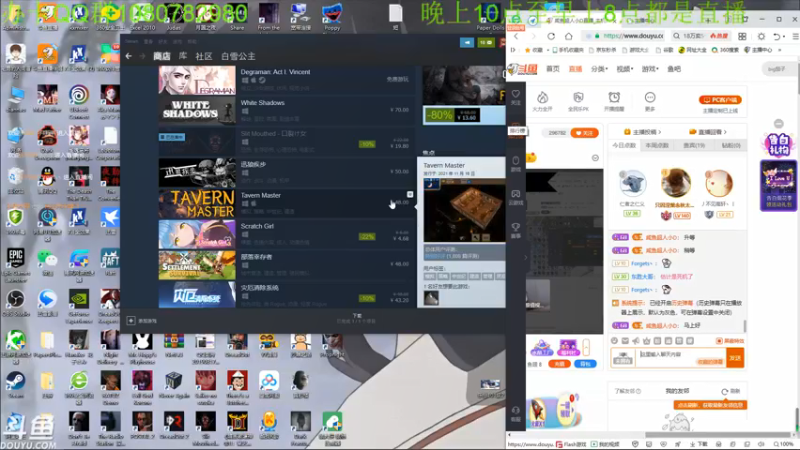
Task: Switch to the 今日点数 ranking tab
Action: click(x=624, y=145)
